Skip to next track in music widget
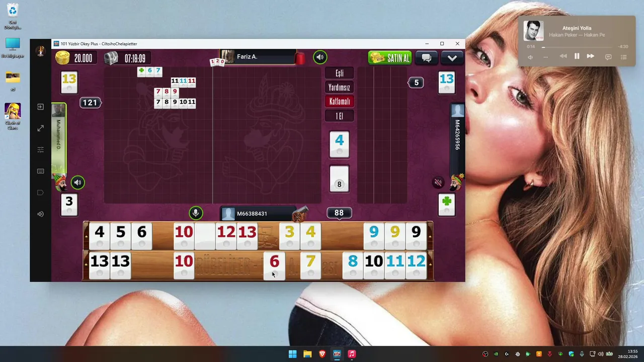This screenshot has height=362, width=644. (x=591, y=56)
